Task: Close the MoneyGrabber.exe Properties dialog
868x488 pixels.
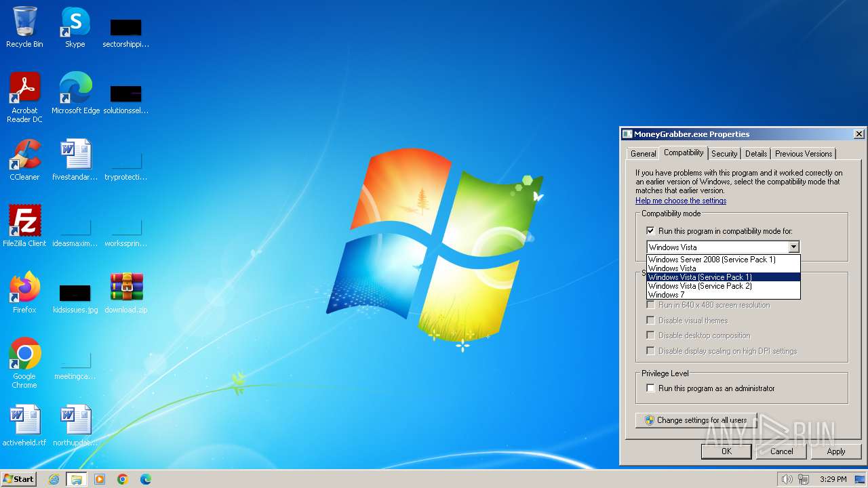Action: click(859, 134)
